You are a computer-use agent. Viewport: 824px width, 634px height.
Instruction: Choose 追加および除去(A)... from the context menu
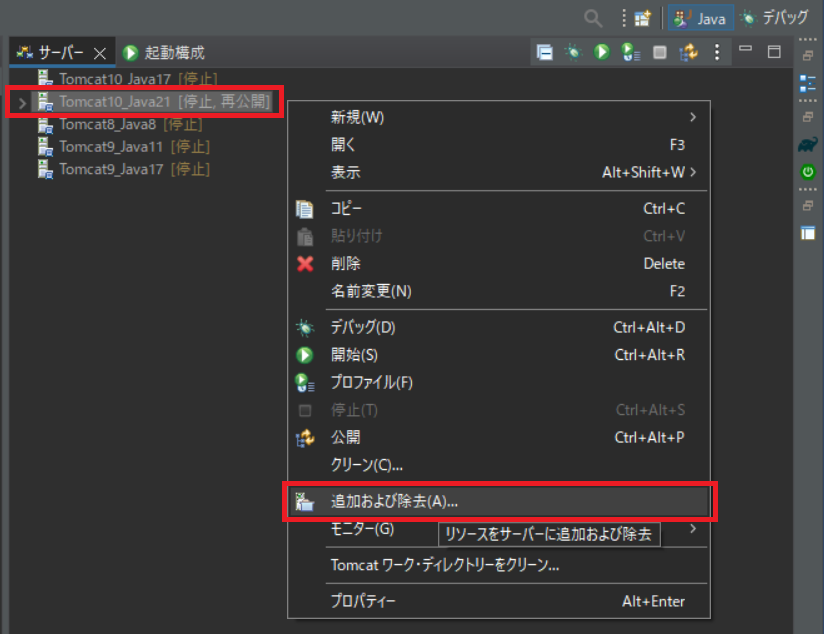click(499, 502)
